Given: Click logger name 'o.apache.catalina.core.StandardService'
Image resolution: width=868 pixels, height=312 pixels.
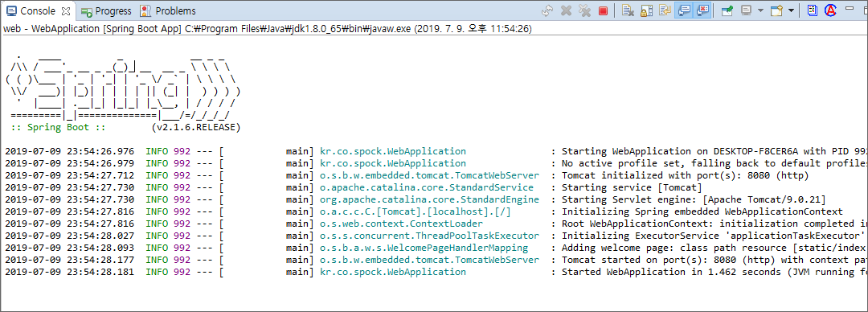Looking at the screenshot, I should 427,187.
